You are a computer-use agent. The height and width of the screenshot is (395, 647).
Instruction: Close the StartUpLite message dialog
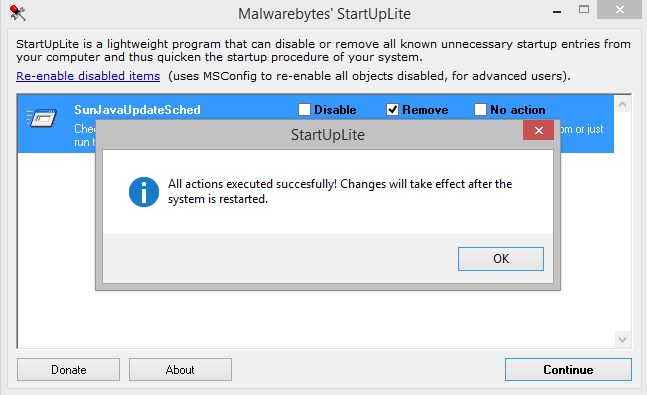[538, 130]
